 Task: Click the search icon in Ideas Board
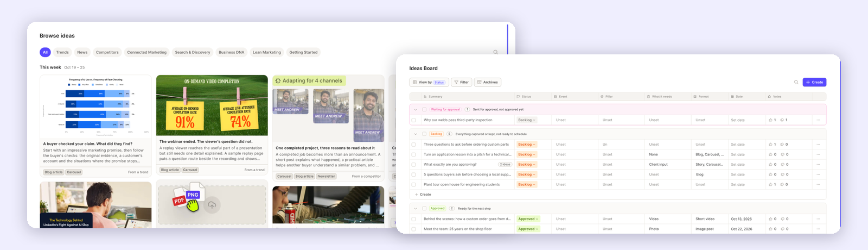pyautogui.click(x=796, y=82)
